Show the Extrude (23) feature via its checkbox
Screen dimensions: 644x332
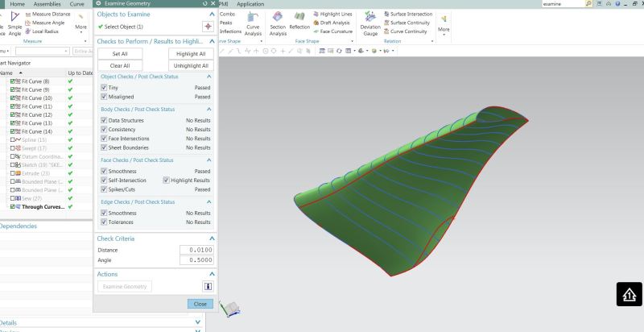pos(13,173)
